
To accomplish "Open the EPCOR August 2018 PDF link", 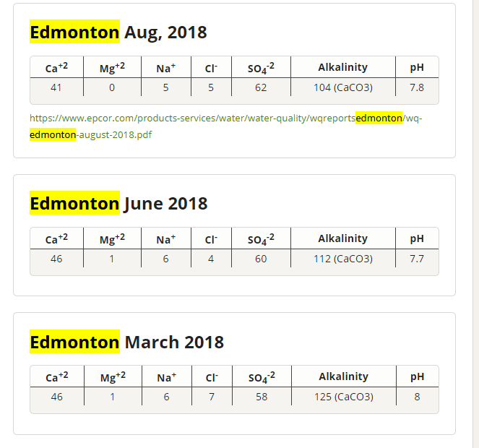I will (225, 126).
